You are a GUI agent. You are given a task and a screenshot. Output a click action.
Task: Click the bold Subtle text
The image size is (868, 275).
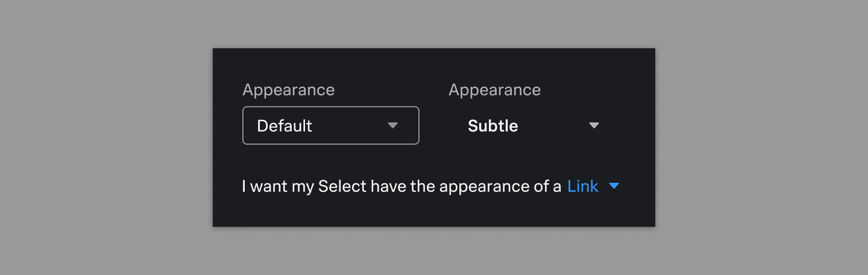coord(492,125)
